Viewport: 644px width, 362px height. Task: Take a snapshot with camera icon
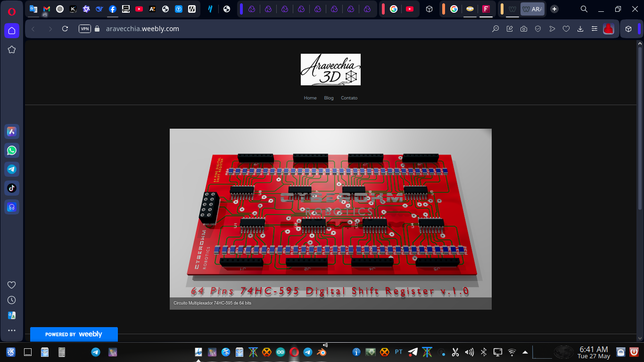[x=524, y=29]
